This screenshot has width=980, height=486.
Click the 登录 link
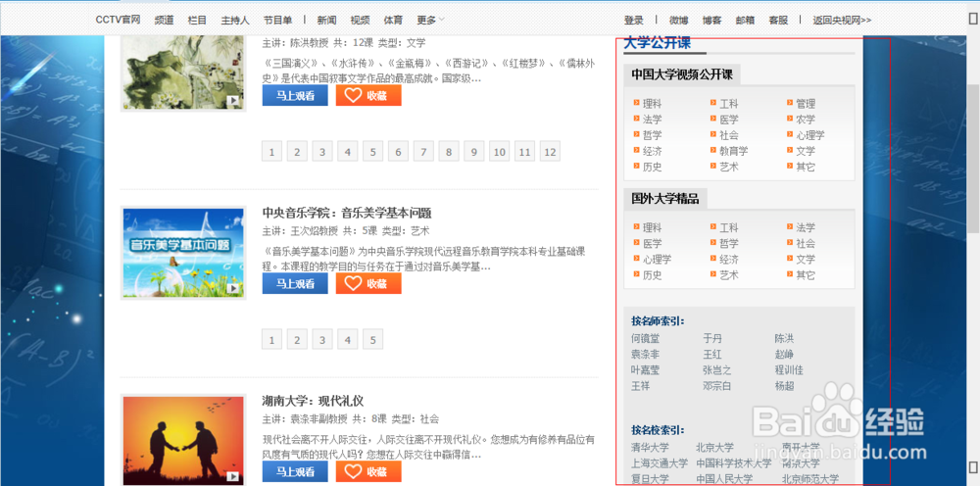[x=633, y=20]
